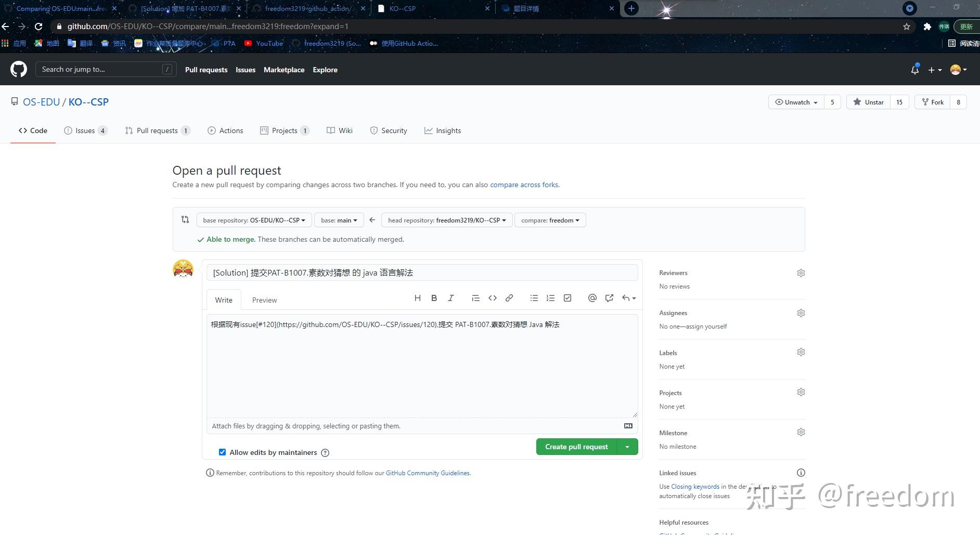
Task: Add a bulleted list from the toolbar
Action: [x=534, y=298]
